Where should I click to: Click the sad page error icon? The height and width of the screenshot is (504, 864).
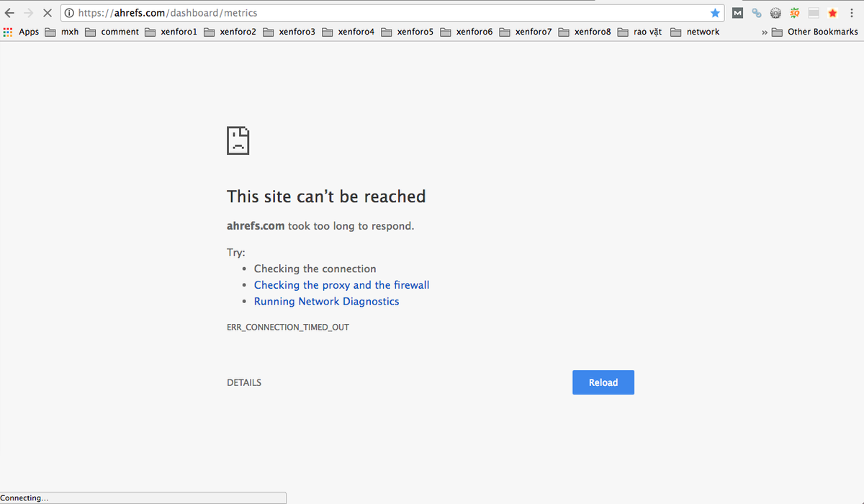[x=238, y=140]
